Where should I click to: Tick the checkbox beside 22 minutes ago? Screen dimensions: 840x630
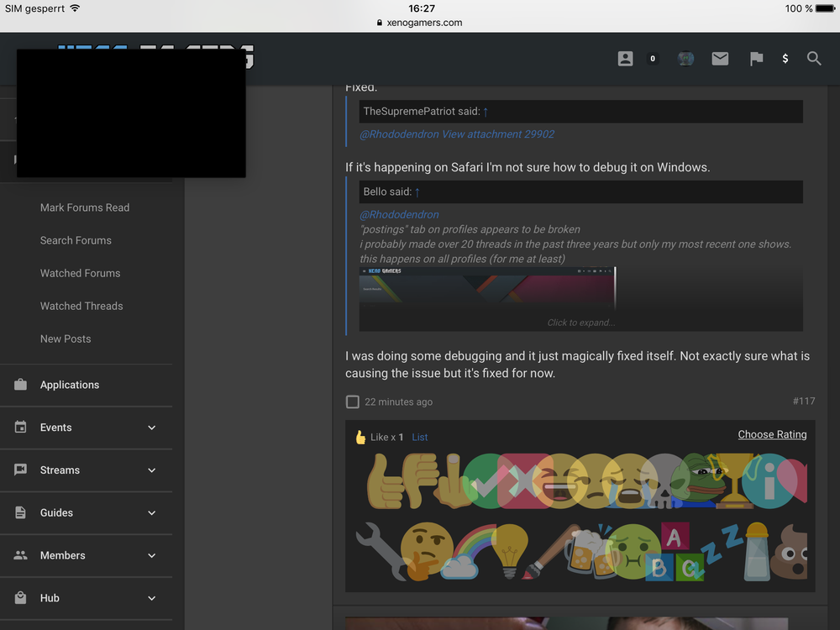pos(353,402)
